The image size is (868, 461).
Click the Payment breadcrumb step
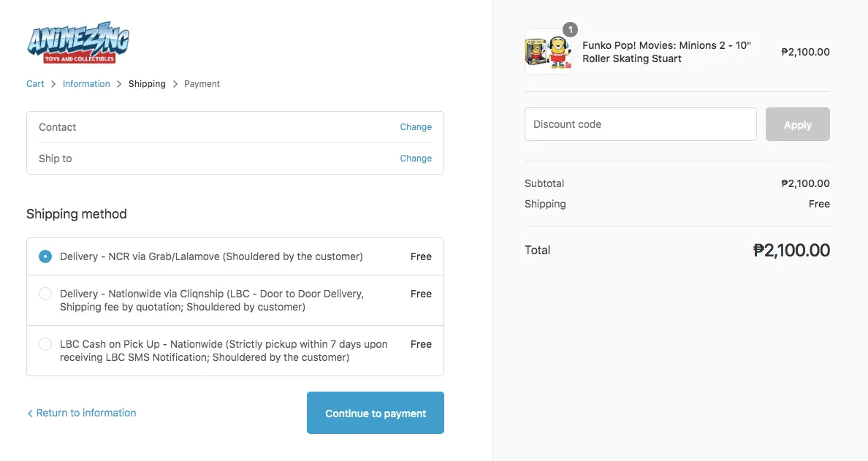tap(202, 84)
